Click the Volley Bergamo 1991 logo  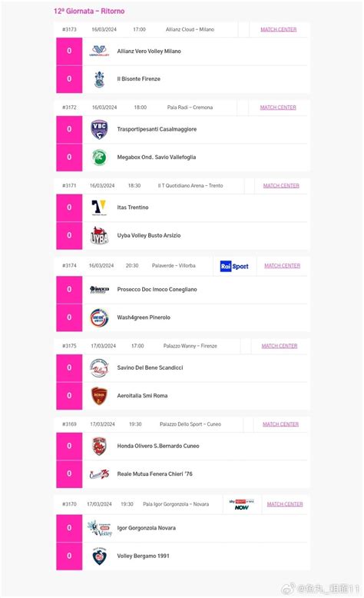(99, 556)
